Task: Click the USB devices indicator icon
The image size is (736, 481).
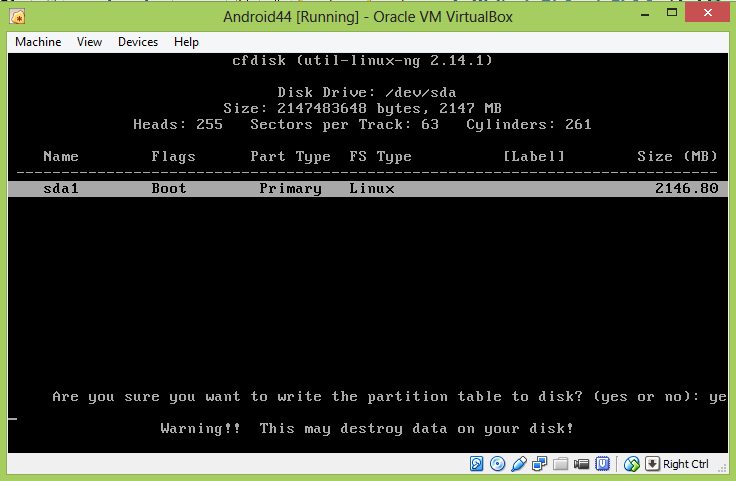Action: pos(519,464)
